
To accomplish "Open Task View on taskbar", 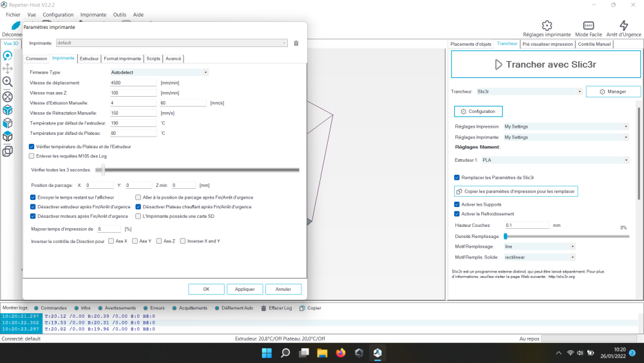I will tap(304, 353).
